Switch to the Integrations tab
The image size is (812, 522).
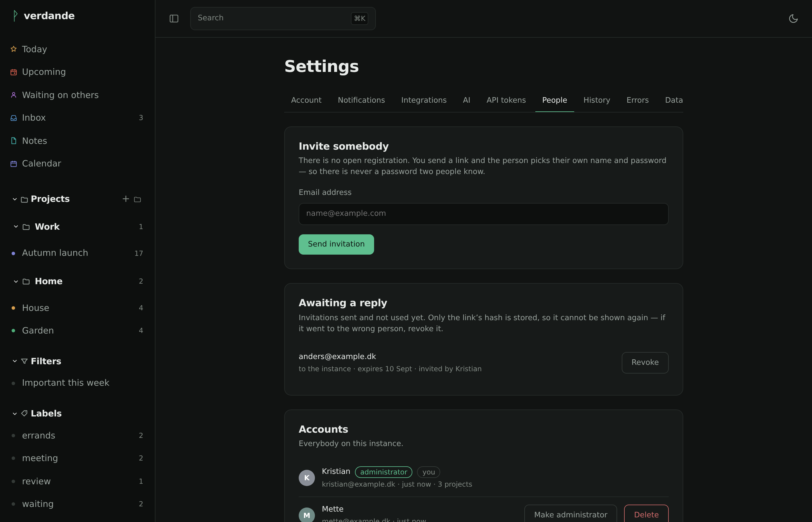(424, 100)
